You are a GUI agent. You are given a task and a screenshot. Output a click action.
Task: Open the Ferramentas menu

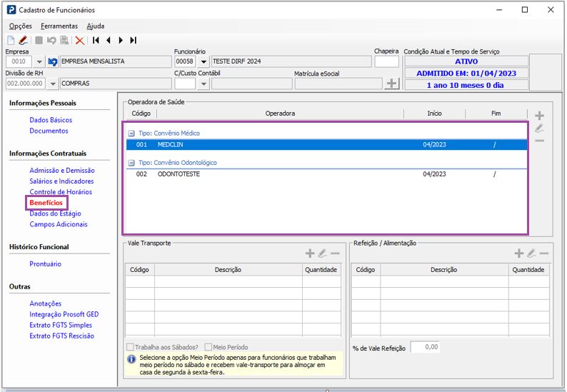(x=59, y=26)
